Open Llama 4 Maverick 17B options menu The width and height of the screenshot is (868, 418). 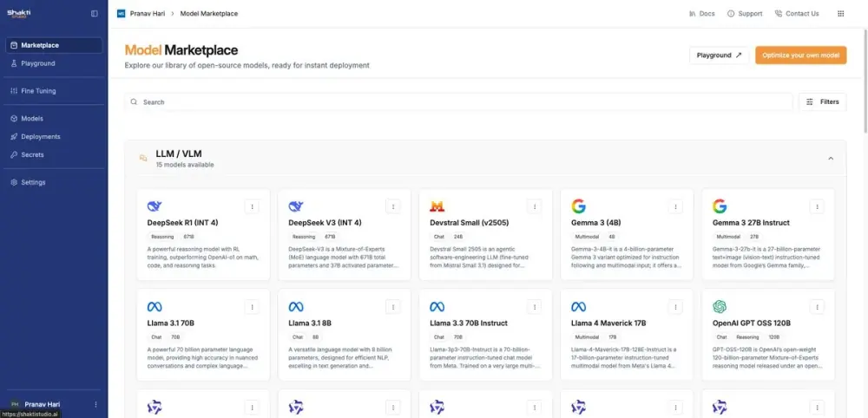click(x=675, y=307)
